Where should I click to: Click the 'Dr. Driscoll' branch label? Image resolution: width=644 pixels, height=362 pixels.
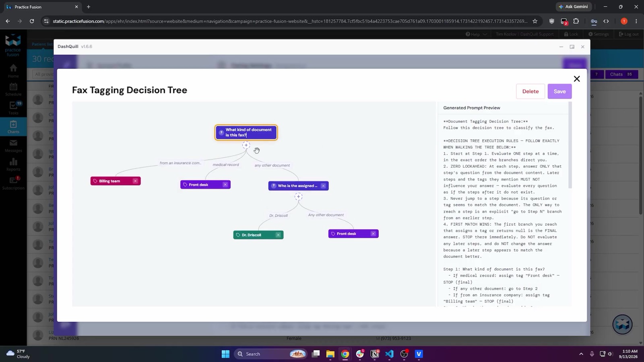click(279, 216)
